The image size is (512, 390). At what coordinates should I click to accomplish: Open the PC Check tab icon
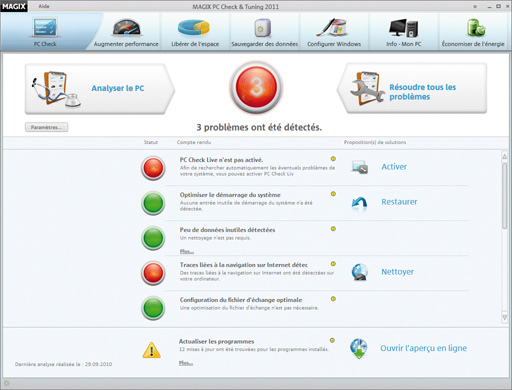pos(45,27)
